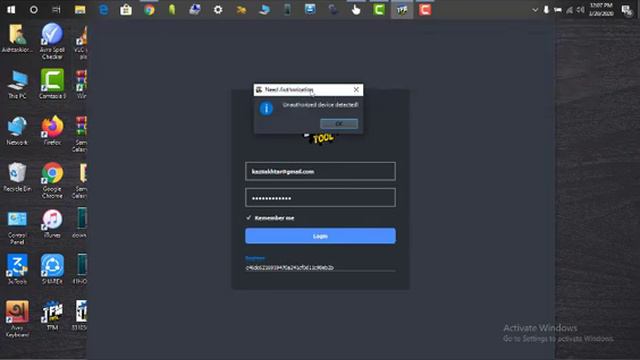Image resolution: width=640 pixels, height=360 pixels.
Task: Open Control Panel desktop icon
Action: click(17, 227)
